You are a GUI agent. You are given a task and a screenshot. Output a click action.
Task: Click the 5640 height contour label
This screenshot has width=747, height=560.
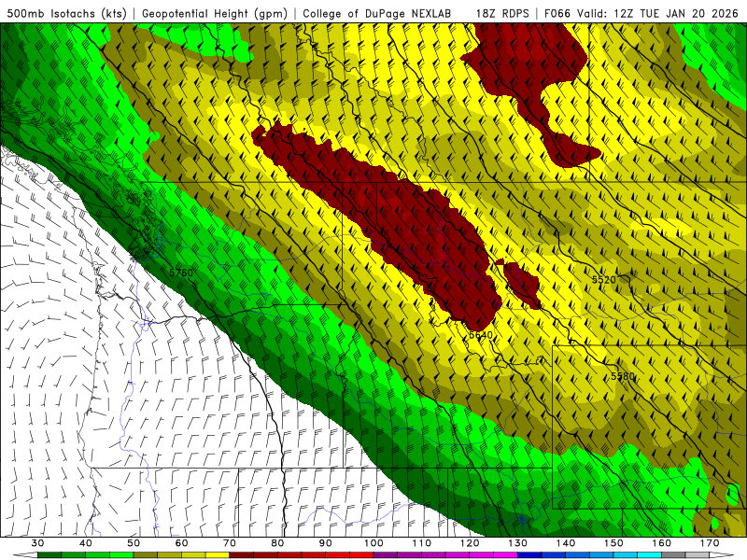[x=481, y=335]
